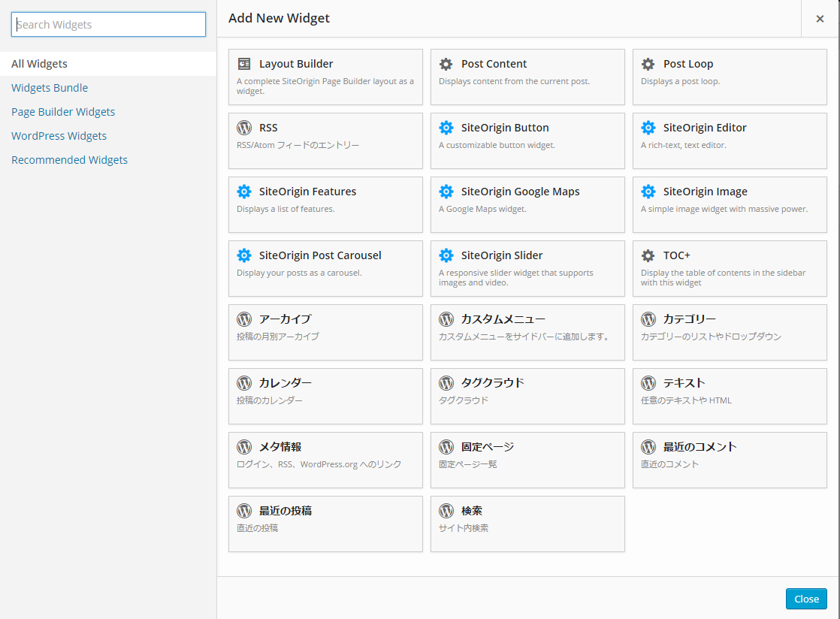The height and width of the screenshot is (619, 840).
Task: Click the 検索 WordPress logo icon
Action: point(446,511)
